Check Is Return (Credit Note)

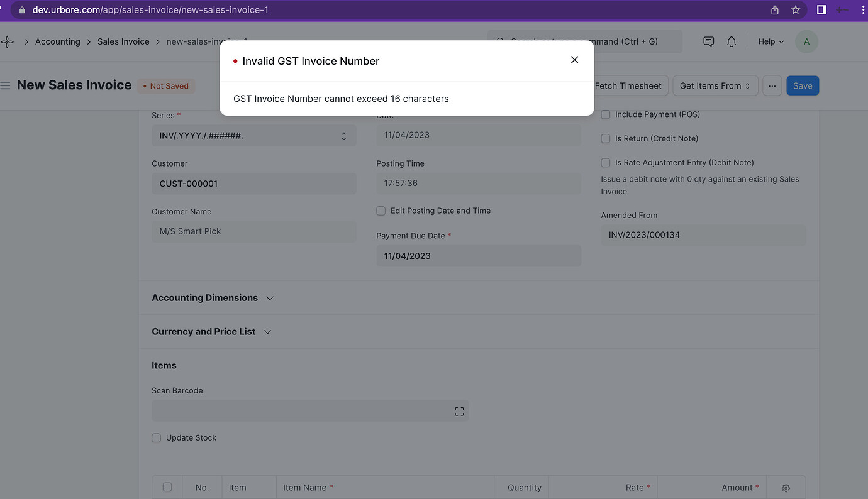605,138
